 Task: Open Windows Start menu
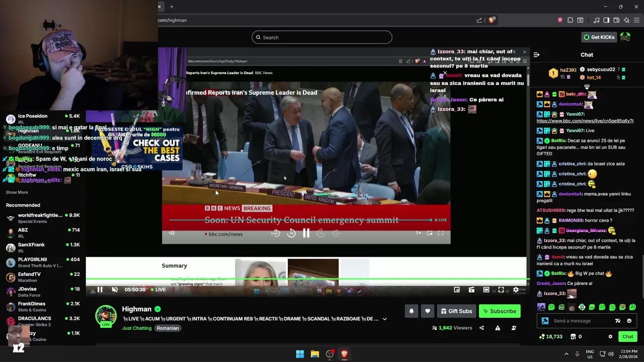[300, 354]
